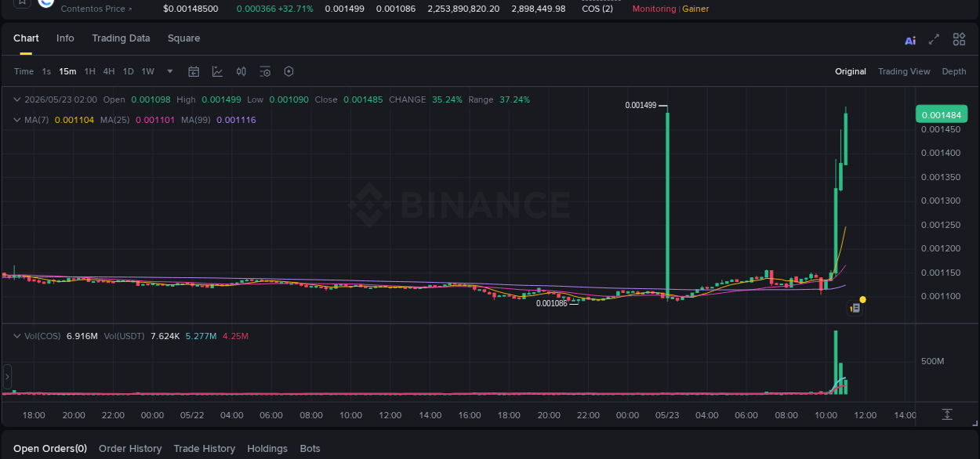Switch chart to Original view
The width and height of the screenshot is (980, 459).
pyautogui.click(x=851, y=71)
